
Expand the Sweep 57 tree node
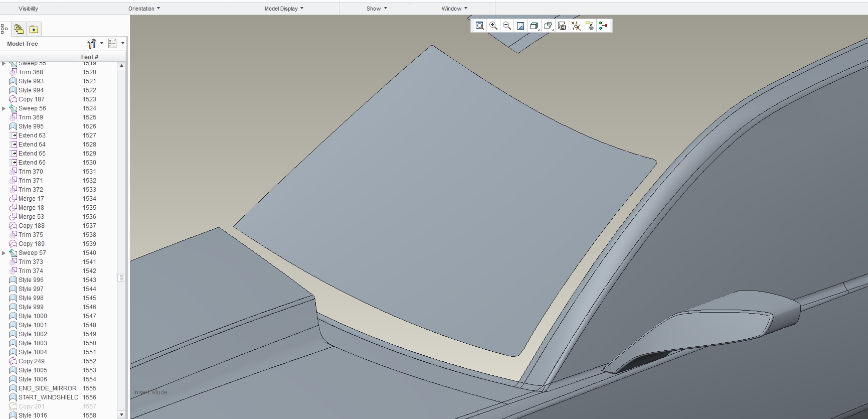coord(4,253)
